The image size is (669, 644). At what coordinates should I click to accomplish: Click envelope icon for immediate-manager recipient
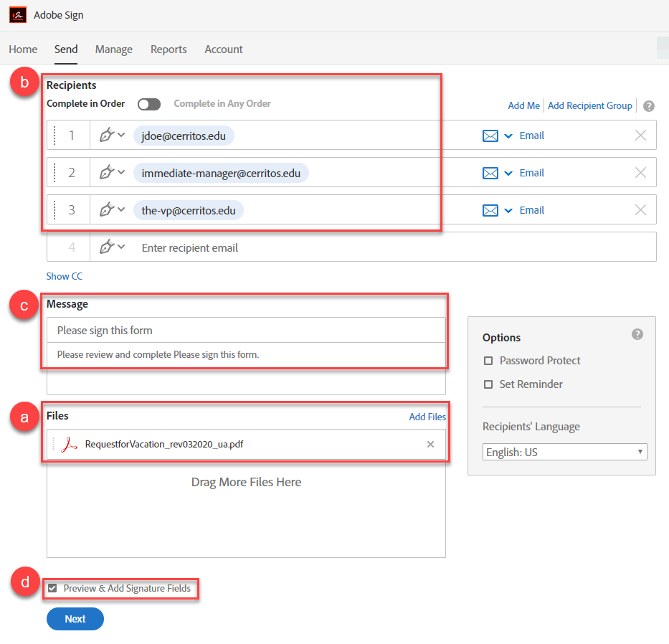490,173
